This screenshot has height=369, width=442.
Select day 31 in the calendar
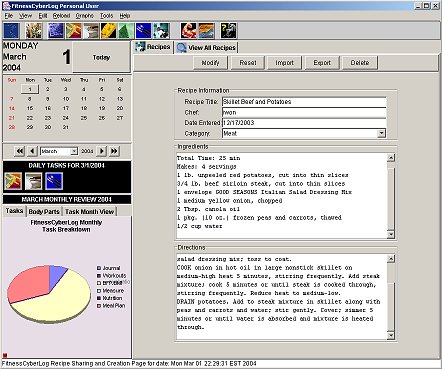[66, 127]
